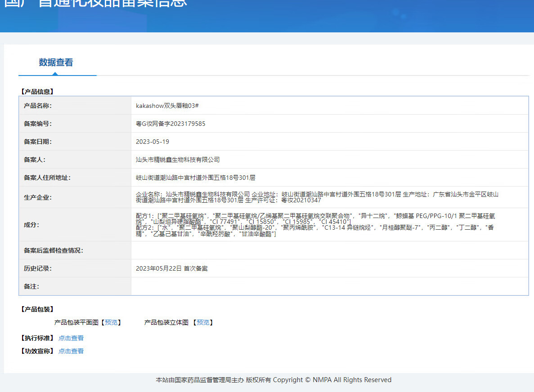534x392 pixels.
Task: Select product name kakashow双头唇釉03# text
Action: [x=167, y=106]
